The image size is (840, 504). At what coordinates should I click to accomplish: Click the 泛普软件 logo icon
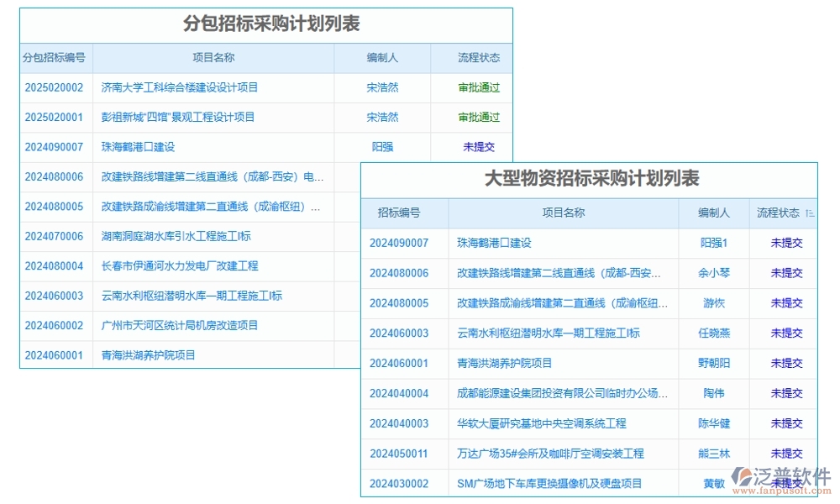pyautogui.click(x=741, y=477)
